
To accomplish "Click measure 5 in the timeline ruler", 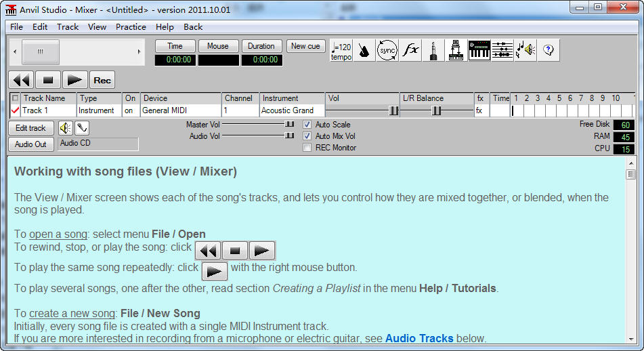I will (559, 98).
